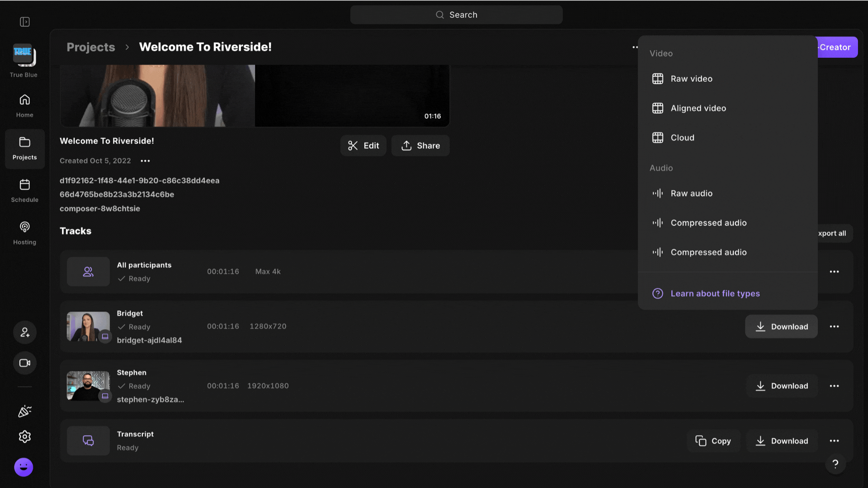
Task: Follow Learn about file types link
Action: [x=715, y=294]
